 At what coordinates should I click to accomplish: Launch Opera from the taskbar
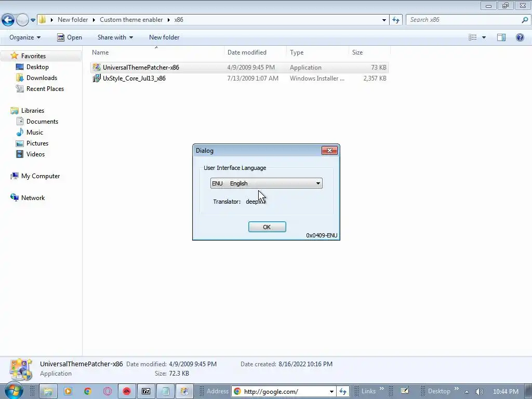108,391
